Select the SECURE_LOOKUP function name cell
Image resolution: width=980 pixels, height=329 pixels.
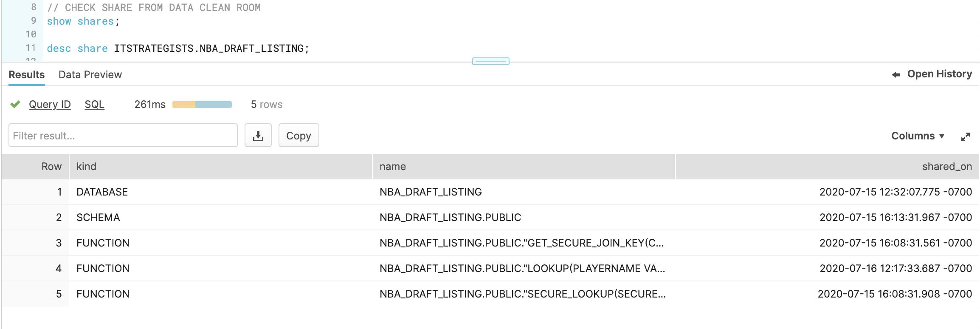524,294
